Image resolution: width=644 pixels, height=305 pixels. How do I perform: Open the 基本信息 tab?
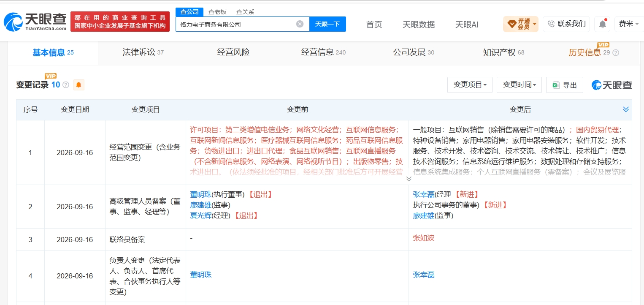pyautogui.click(x=53, y=53)
